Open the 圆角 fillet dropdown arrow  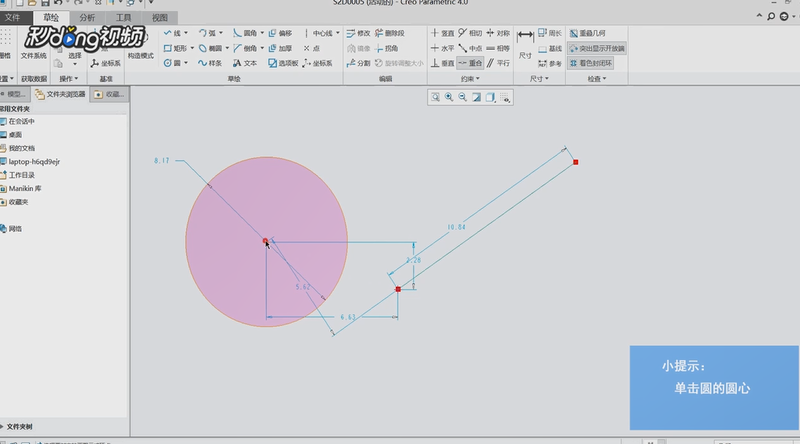pos(262,33)
